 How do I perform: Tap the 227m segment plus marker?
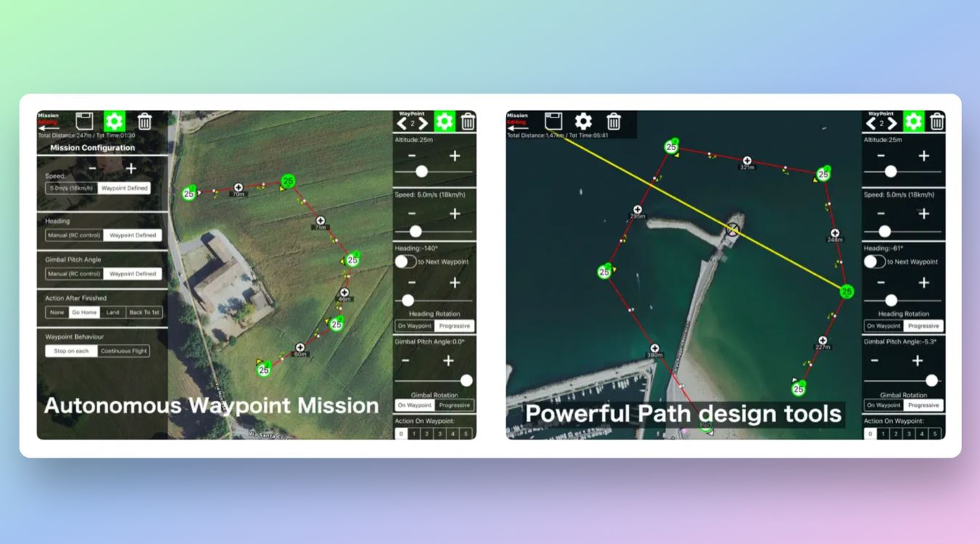coord(822,340)
